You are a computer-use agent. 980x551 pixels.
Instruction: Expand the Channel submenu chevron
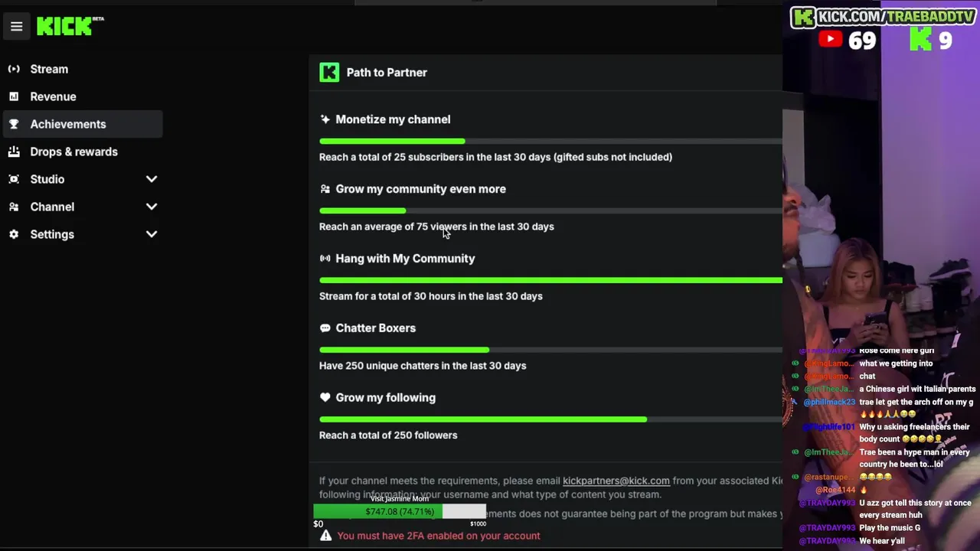(x=152, y=207)
